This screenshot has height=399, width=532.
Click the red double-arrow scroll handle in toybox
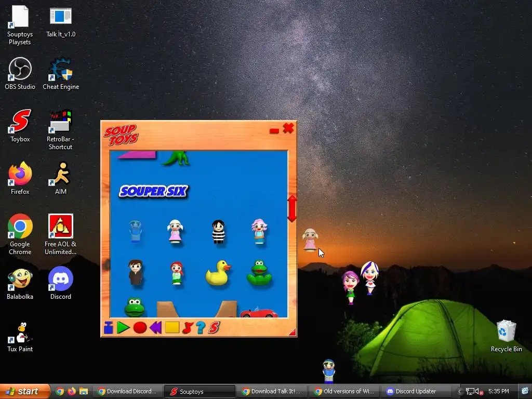point(292,209)
